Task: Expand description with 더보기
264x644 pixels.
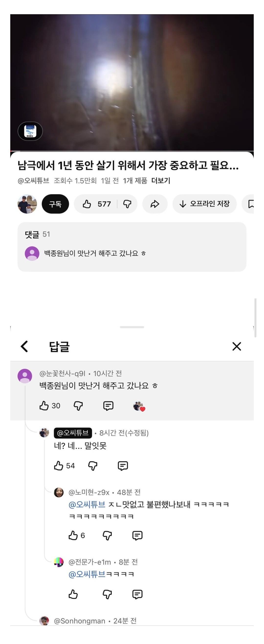Action: tap(161, 180)
